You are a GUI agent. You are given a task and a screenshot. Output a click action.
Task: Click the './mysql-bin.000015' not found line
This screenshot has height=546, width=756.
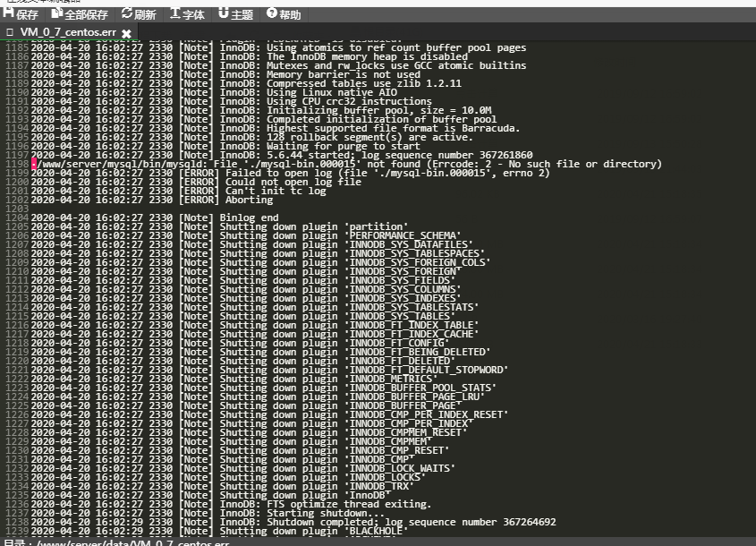point(346,164)
